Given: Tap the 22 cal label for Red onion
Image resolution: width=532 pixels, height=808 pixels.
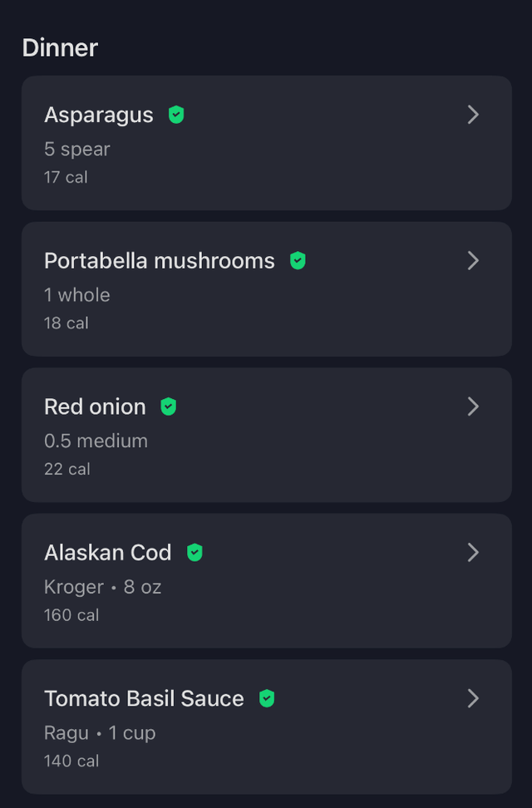Looking at the screenshot, I should (x=67, y=469).
